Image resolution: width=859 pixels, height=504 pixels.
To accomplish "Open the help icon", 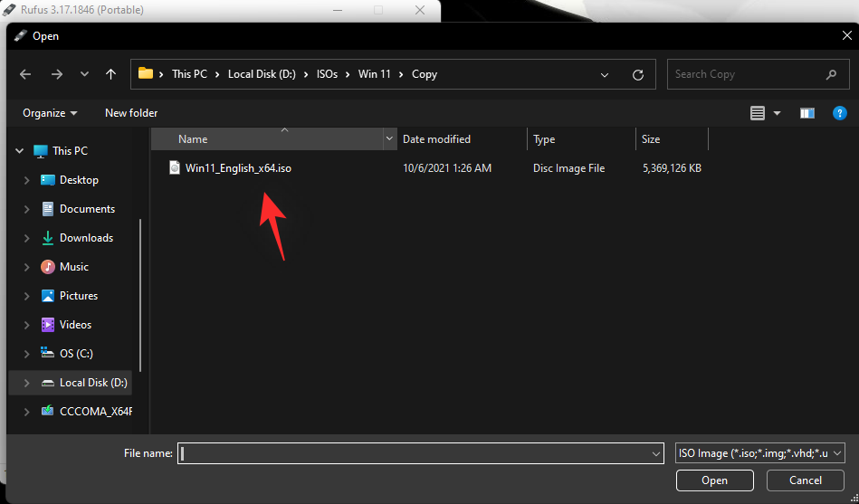I will tap(839, 113).
